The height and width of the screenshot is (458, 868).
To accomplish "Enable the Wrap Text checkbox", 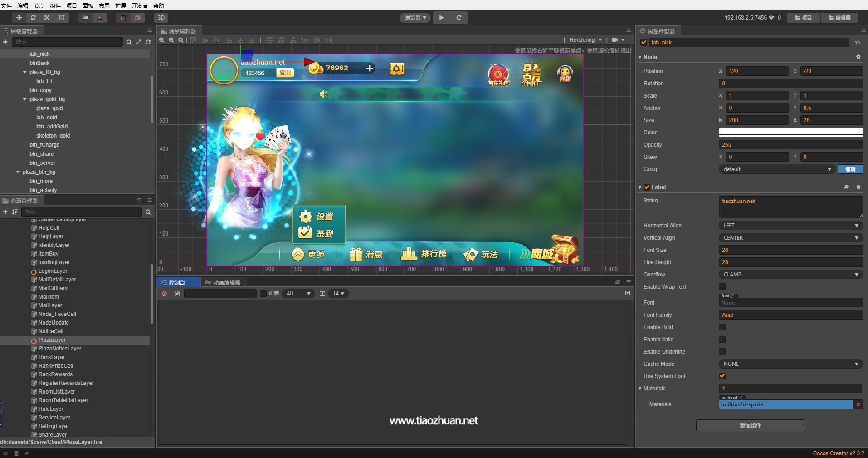I will [x=722, y=287].
